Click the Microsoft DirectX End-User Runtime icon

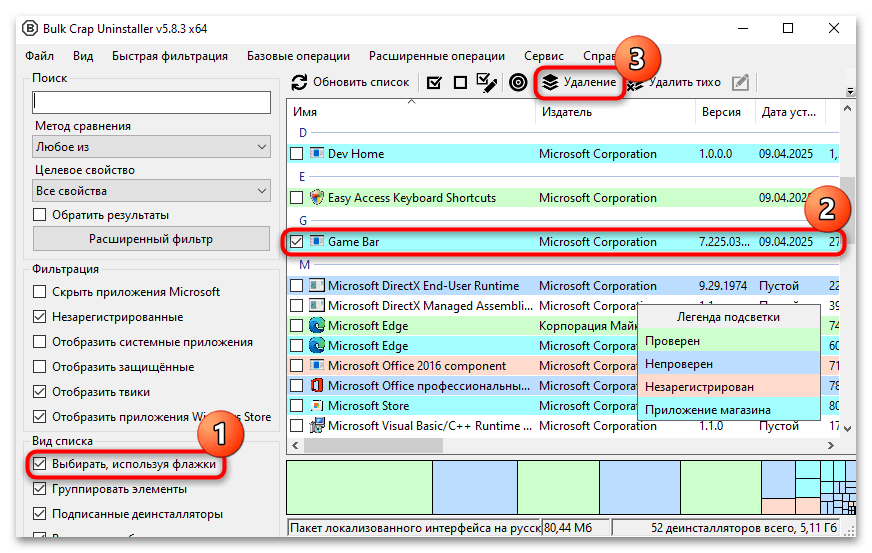[x=316, y=285]
